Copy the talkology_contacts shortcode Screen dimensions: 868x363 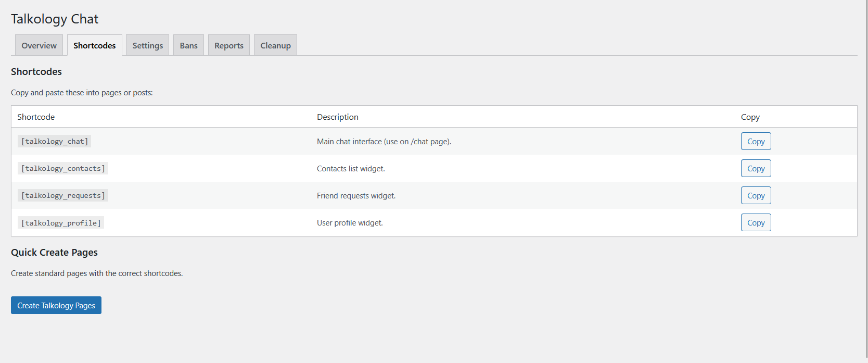pyautogui.click(x=756, y=168)
